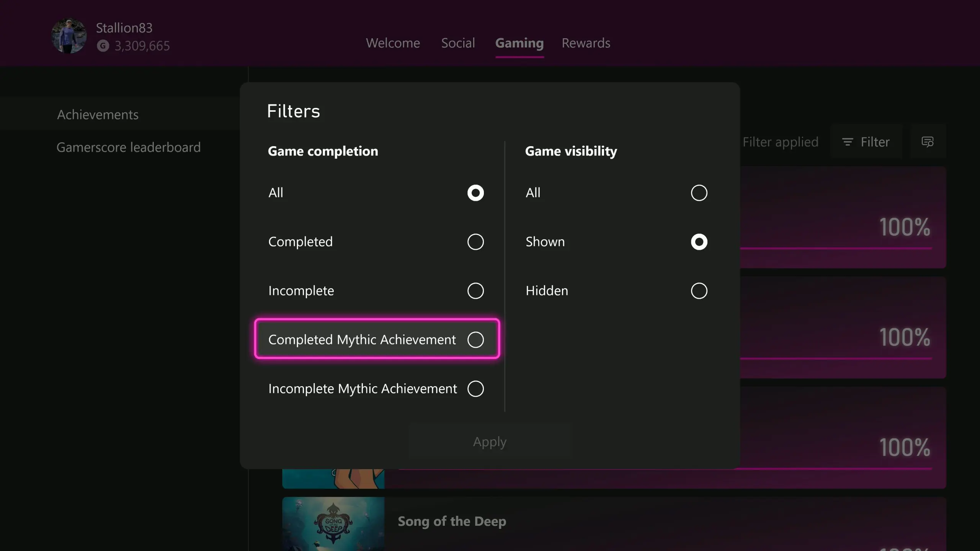
Task: Click the Stallion83 profile avatar
Action: click(x=69, y=36)
